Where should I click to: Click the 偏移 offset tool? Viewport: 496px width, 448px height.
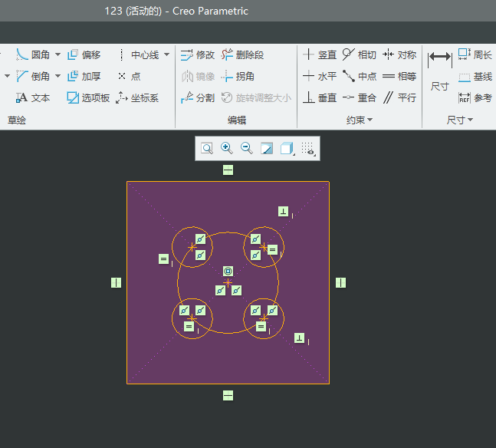[x=84, y=54]
